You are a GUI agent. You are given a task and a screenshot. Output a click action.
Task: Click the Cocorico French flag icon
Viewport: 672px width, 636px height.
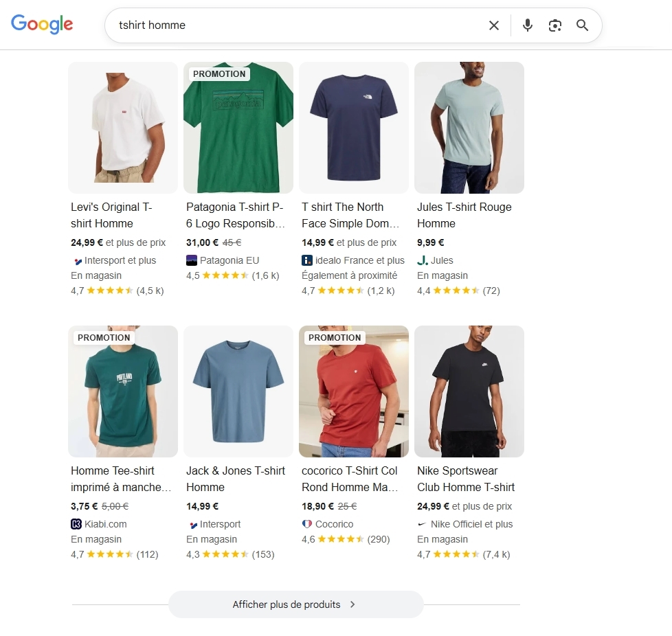point(306,524)
